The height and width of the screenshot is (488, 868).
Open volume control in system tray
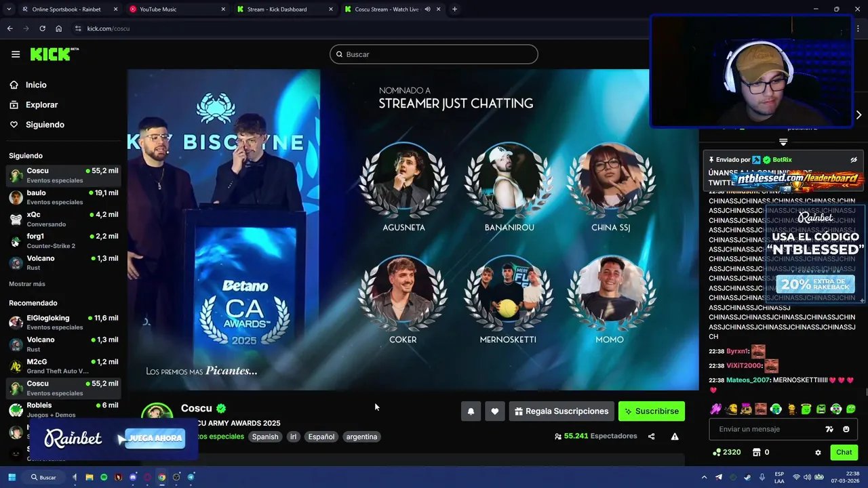point(806,477)
